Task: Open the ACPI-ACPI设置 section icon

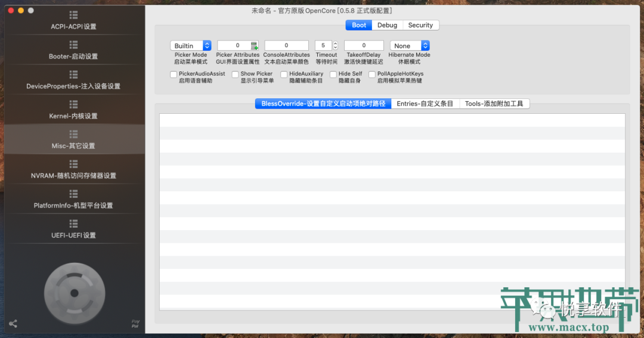Action: (73, 15)
